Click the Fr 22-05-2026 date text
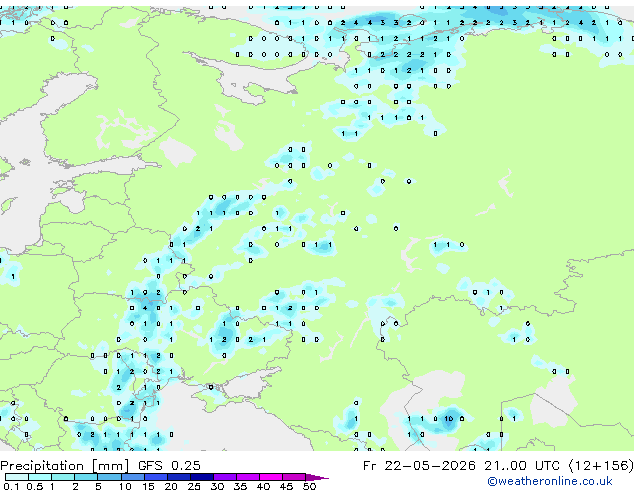This screenshot has height=490, width=634. pos(419,466)
